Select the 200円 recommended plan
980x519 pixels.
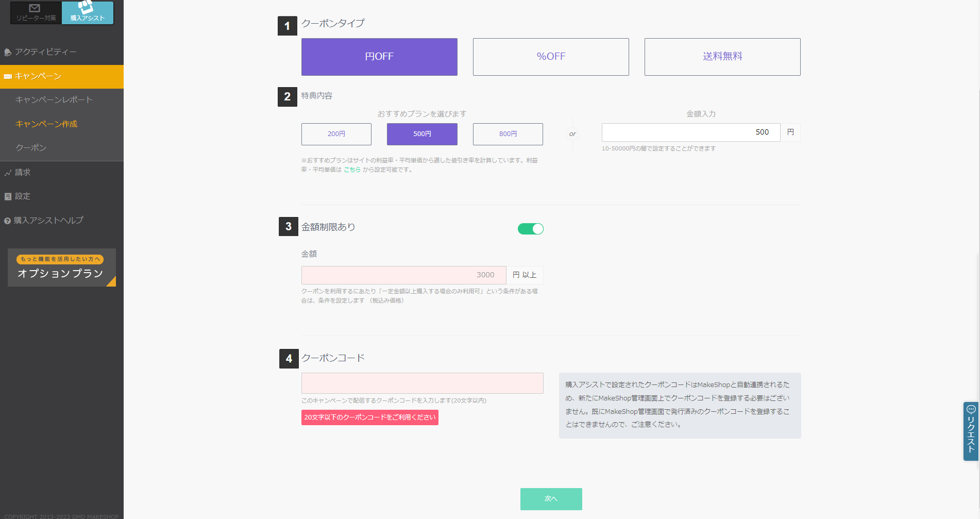click(x=336, y=134)
